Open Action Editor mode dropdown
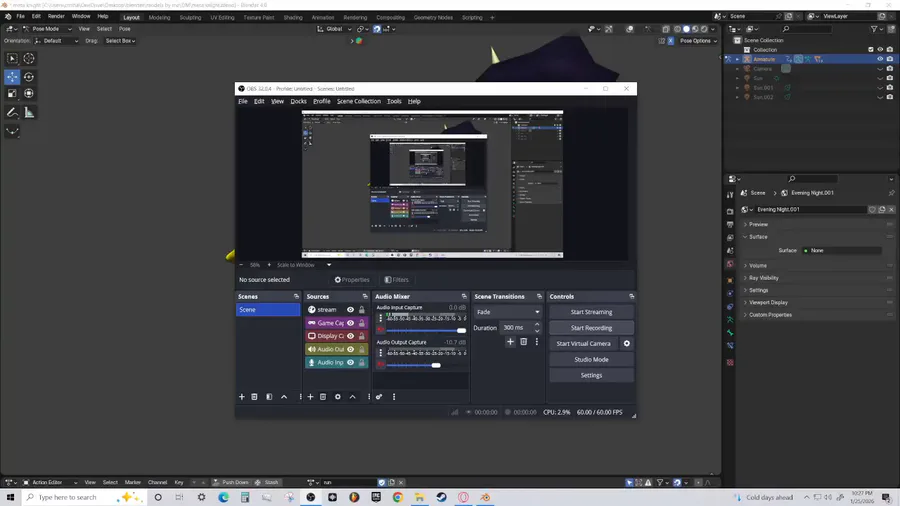Screen dimensions: 900x506 coord(50,482)
